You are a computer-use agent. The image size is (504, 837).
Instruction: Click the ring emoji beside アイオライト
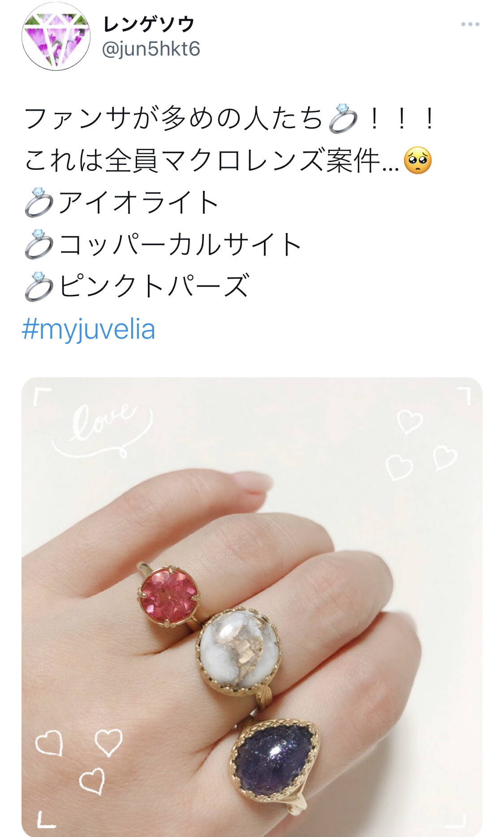click(39, 203)
